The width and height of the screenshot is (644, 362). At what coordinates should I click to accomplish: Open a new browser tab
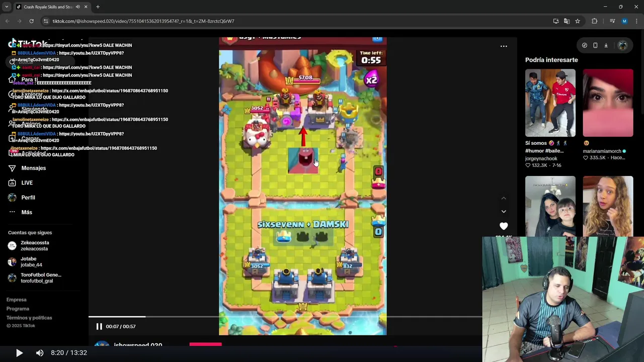pyautogui.click(x=98, y=7)
